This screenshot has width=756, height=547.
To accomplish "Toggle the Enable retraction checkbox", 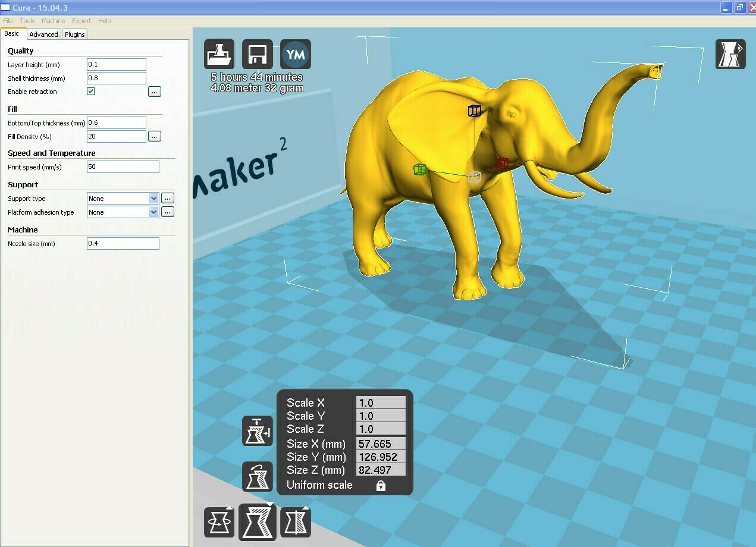I will 91,92.
